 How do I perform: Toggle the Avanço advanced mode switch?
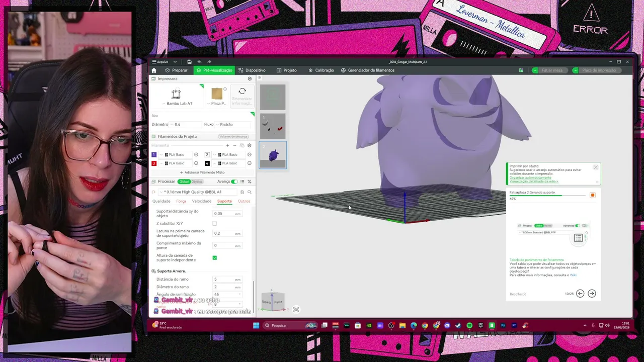(234, 182)
